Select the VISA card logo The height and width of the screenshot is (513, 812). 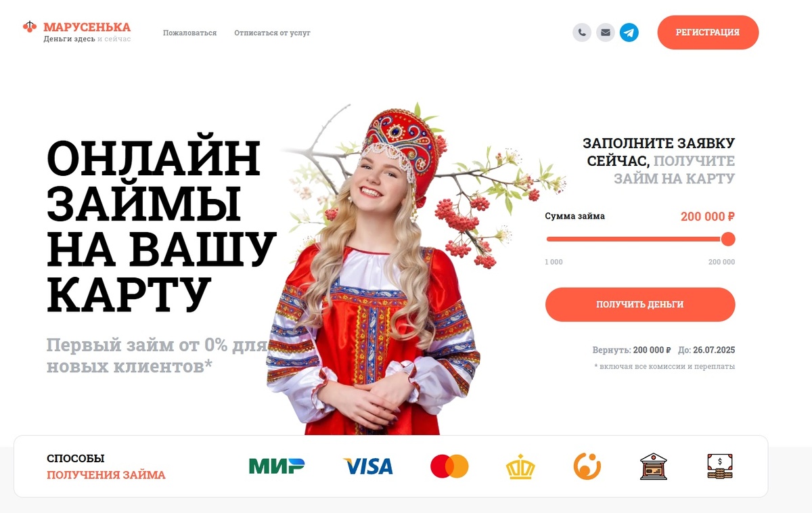tap(368, 466)
